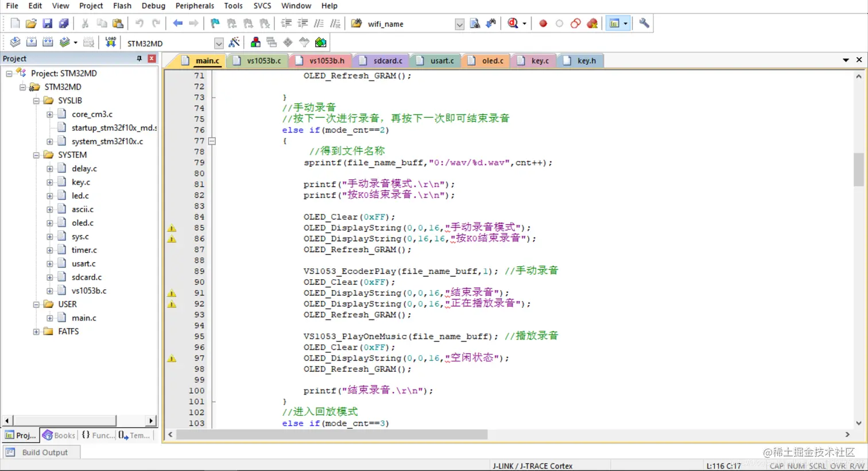Open Manage Project Items colored blocks icon
The height and width of the screenshot is (471, 868).
[x=255, y=43]
